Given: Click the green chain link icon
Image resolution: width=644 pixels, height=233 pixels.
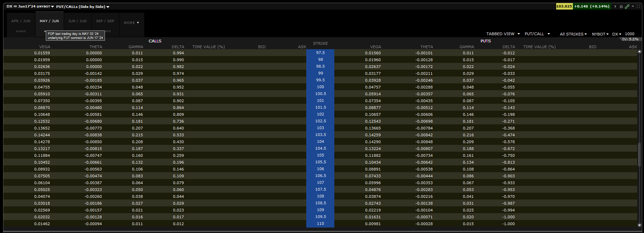Looking at the screenshot, I should [x=627, y=6].
